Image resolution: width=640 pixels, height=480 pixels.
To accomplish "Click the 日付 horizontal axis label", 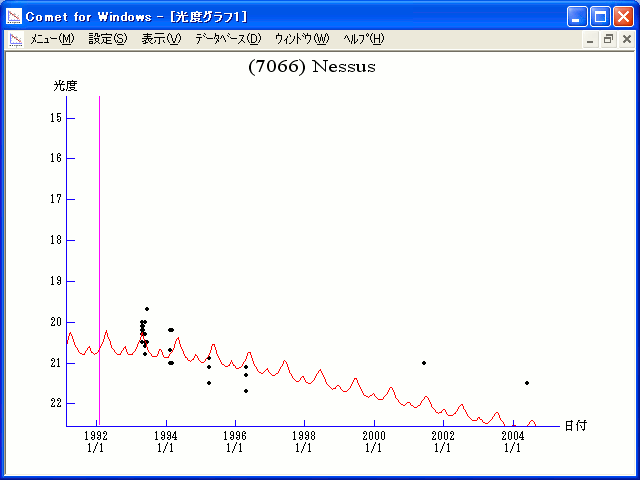I will (575, 425).
